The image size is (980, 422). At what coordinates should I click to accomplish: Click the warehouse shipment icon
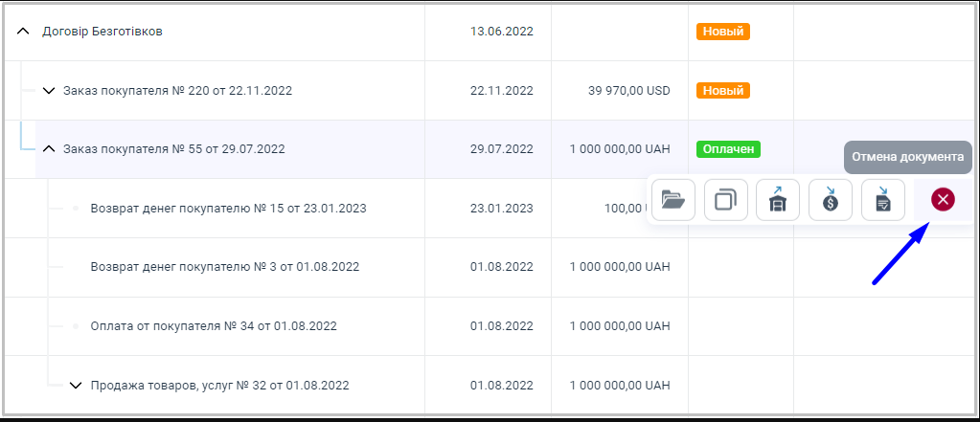tap(778, 200)
